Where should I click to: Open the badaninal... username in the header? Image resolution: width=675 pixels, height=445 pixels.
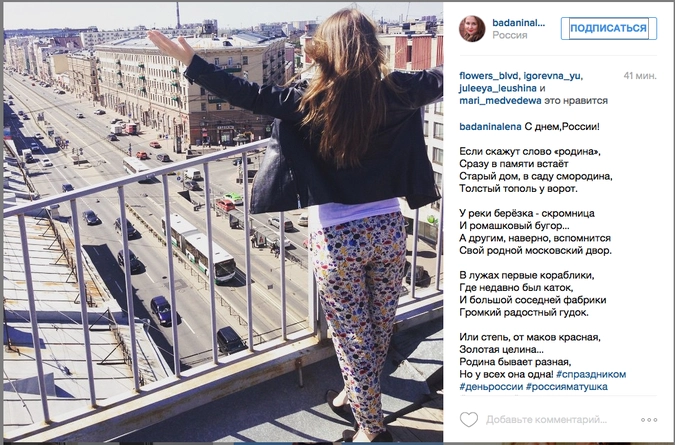coord(519,23)
